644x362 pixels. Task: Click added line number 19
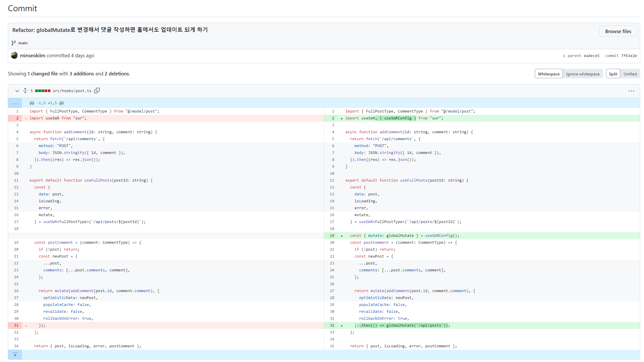coord(332,236)
